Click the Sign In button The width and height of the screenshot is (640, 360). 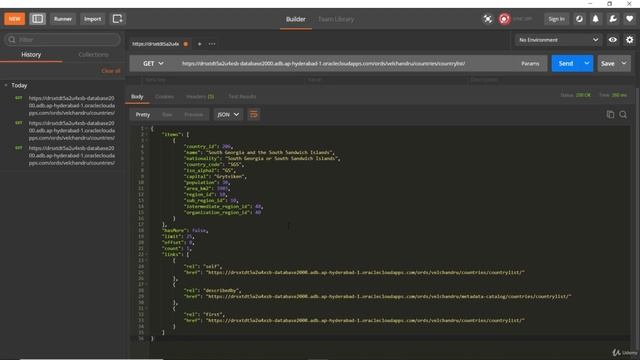pos(556,19)
